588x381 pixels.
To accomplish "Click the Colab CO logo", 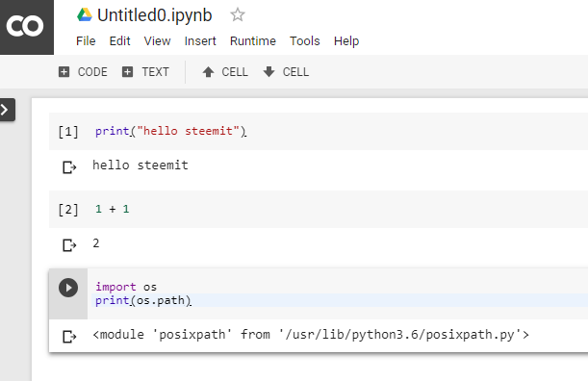I will point(25,26).
